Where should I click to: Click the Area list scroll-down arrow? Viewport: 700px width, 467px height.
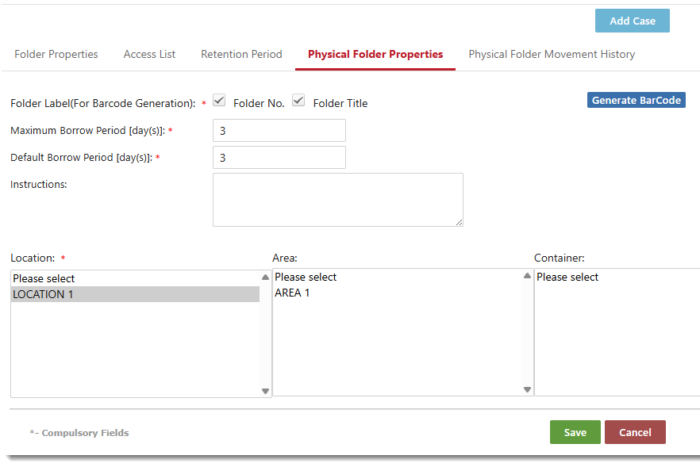point(527,390)
